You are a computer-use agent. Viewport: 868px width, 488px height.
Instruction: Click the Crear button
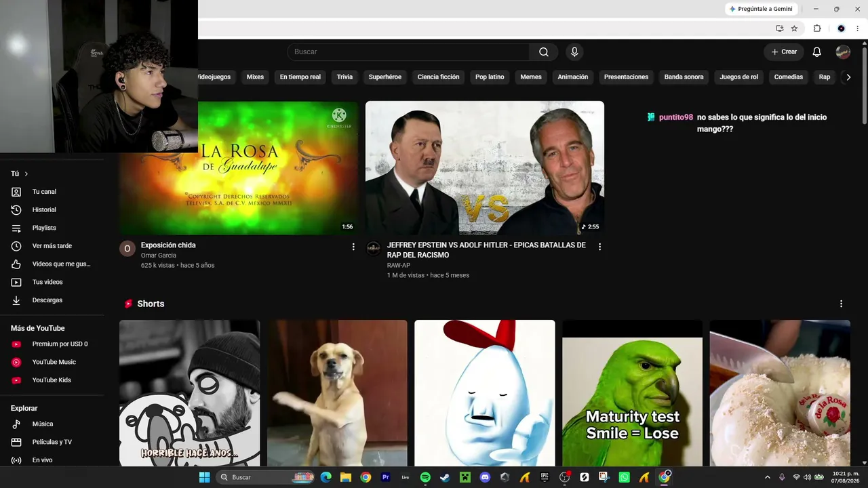point(784,52)
